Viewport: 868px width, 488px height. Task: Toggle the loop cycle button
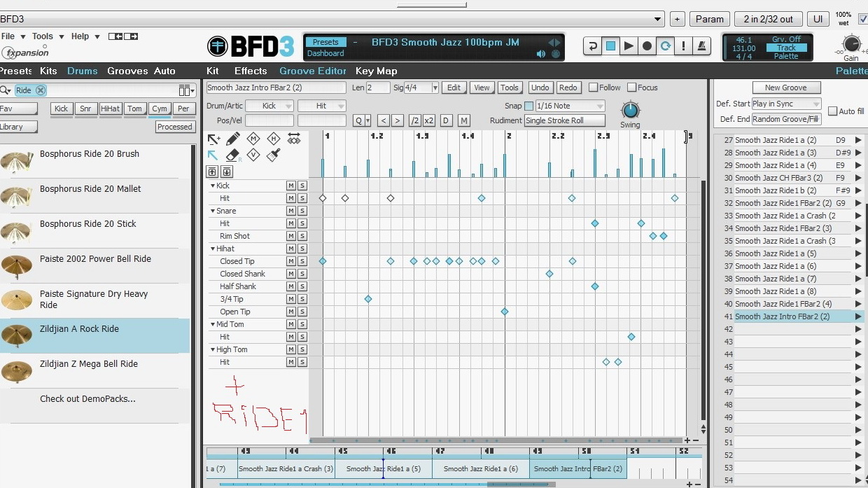pyautogui.click(x=665, y=46)
